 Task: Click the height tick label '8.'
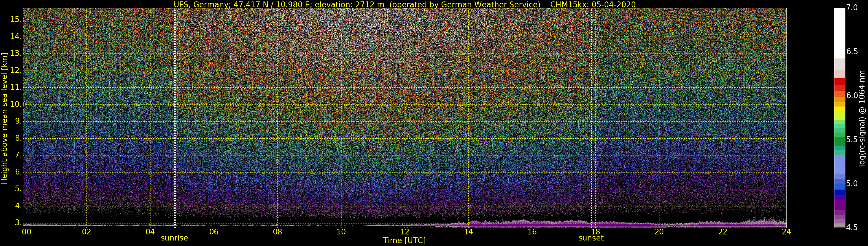(x=18, y=138)
